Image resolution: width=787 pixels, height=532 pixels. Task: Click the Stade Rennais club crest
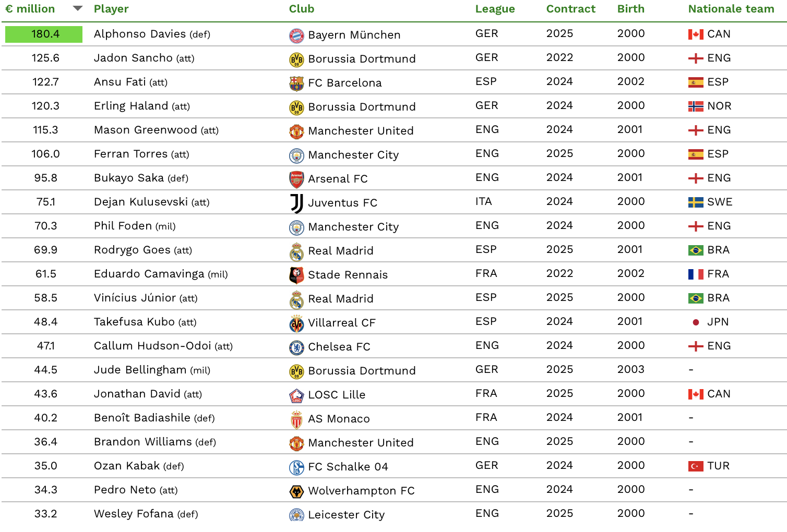296,275
